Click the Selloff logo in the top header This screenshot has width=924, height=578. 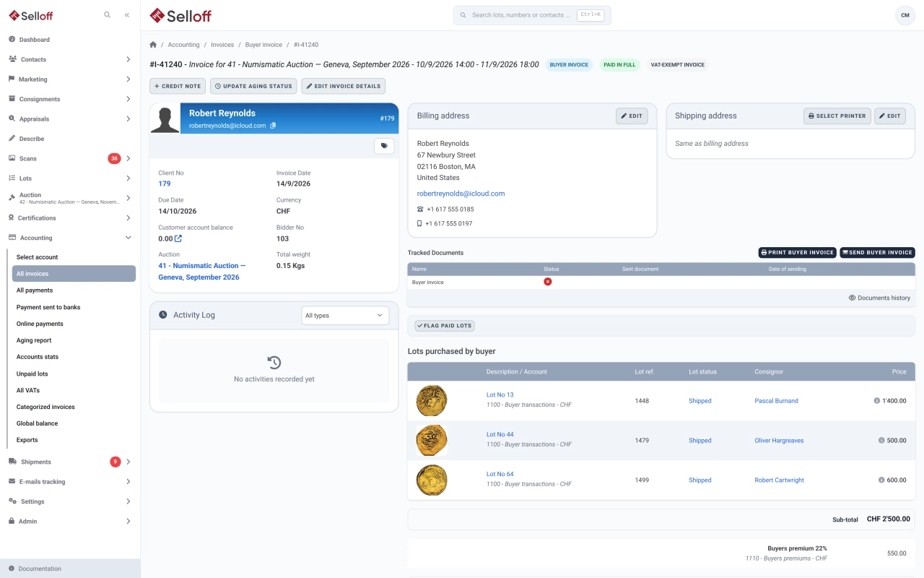pyautogui.click(x=180, y=15)
